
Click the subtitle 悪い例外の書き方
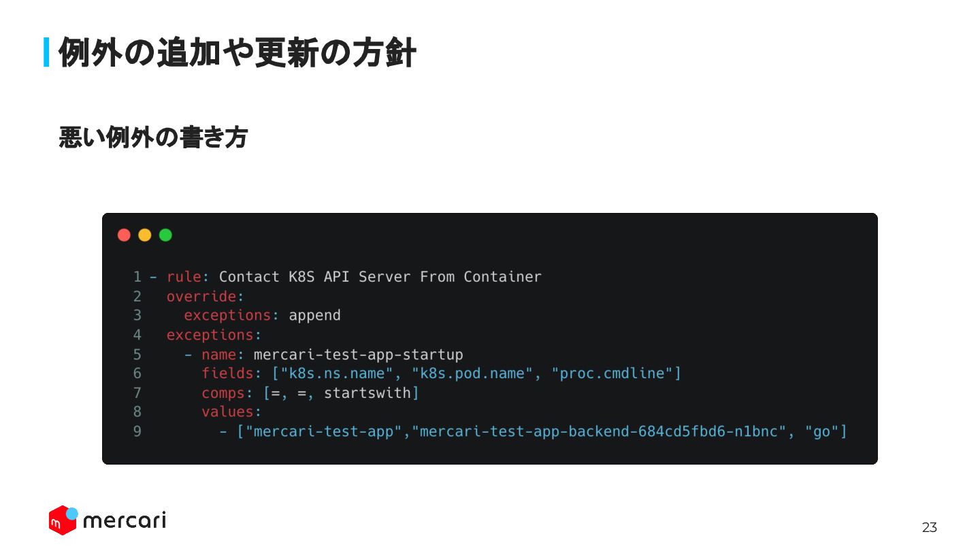(153, 137)
